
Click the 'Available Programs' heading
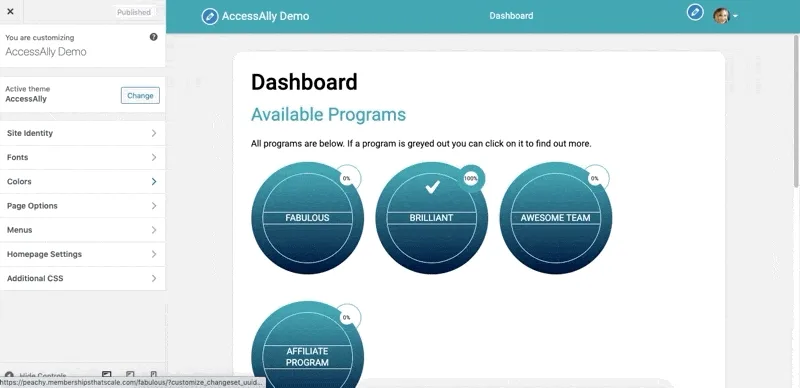(328, 114)
